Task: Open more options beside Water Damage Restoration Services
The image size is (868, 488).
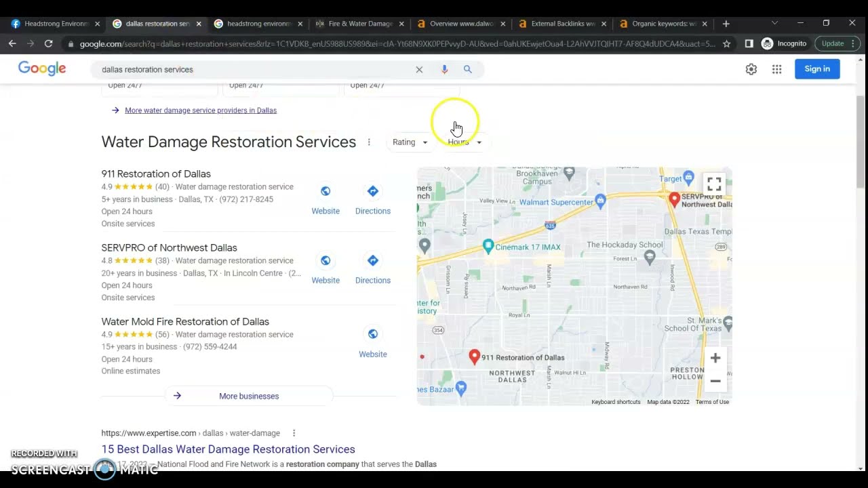Action: (x=369, y=142)
